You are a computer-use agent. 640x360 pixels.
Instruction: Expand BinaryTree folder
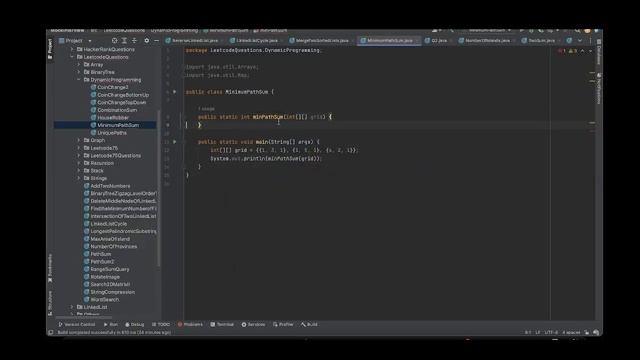79,72
